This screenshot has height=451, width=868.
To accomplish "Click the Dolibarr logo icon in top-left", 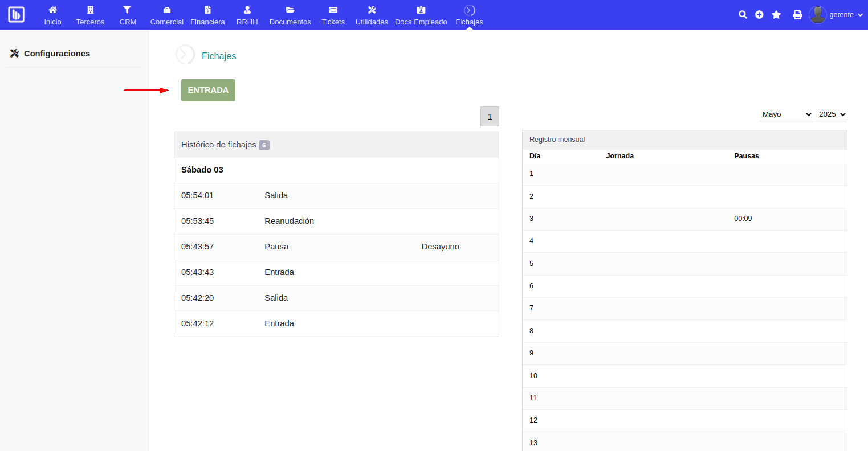I will 16,15.
